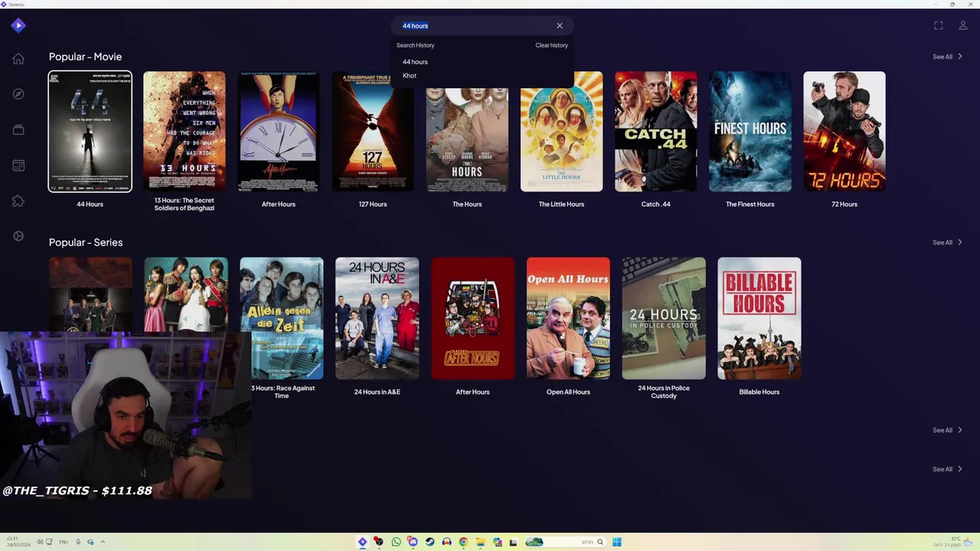
Task: Open the Billable Hours series poster
Action: [759, 318]
